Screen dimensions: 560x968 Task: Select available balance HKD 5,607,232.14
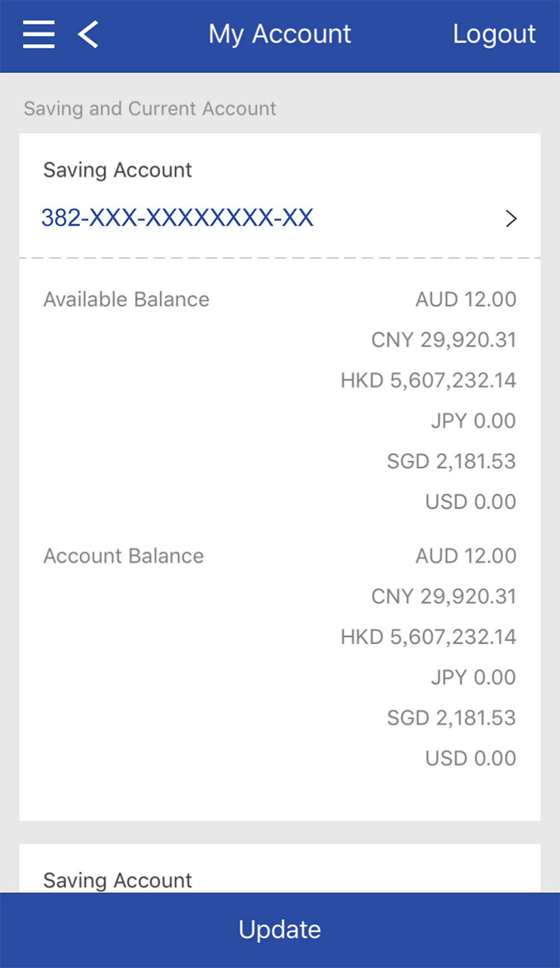click(x=428, y=381)
